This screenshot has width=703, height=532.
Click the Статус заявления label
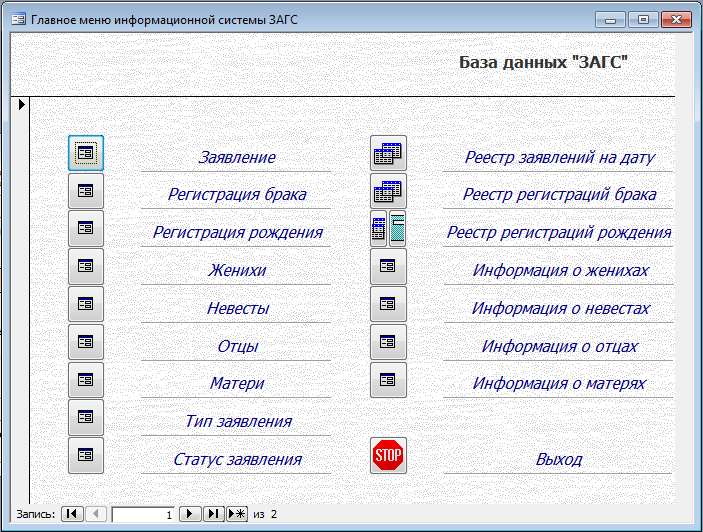238,459
